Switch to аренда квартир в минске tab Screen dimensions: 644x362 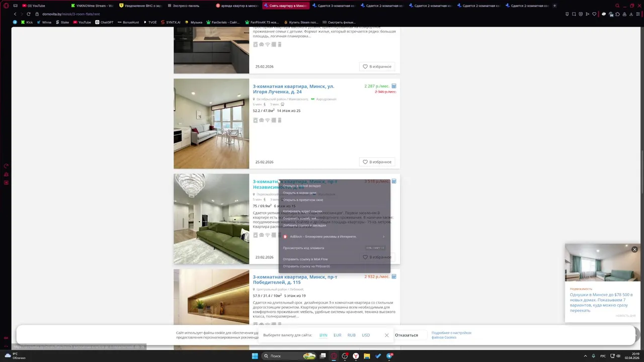point(237,6)
